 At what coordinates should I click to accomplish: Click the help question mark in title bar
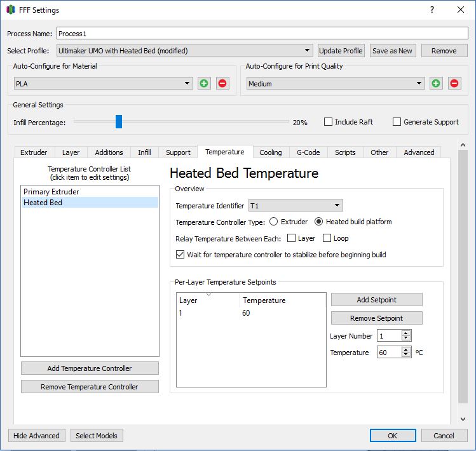click(432, 10)
